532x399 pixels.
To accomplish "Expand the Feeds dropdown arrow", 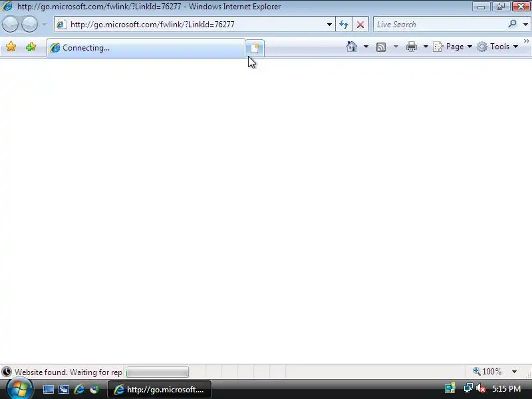I will click(396, 47).
